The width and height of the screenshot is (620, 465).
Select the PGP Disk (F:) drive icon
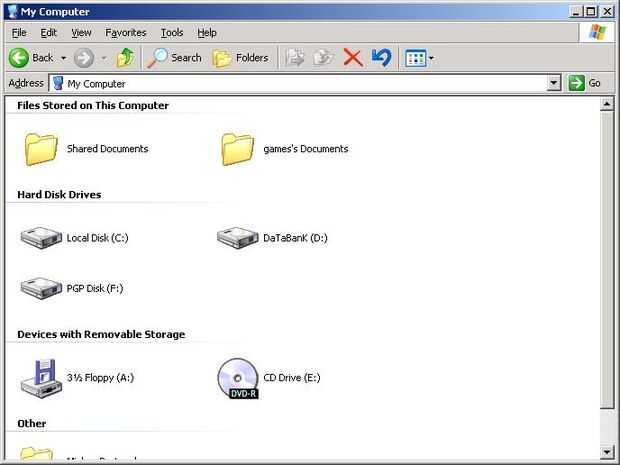click(41, 288)
